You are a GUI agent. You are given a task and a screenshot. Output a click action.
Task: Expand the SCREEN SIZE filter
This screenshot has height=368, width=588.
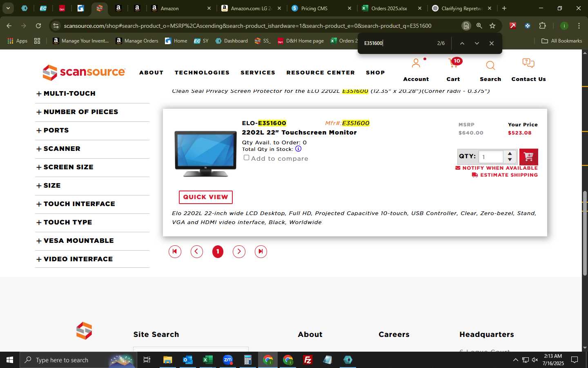pyautogui.click(x=65, y=167)
